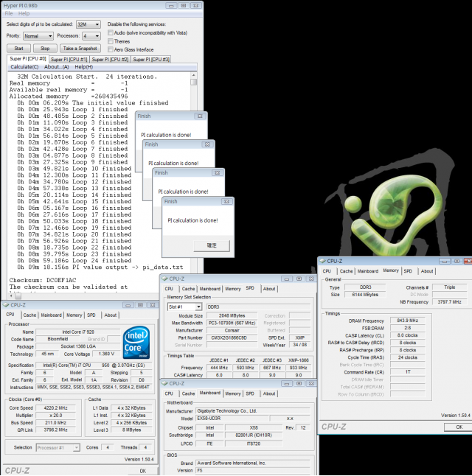Click the DRAM Frequency 843.9 MHz value

[408, 321]
